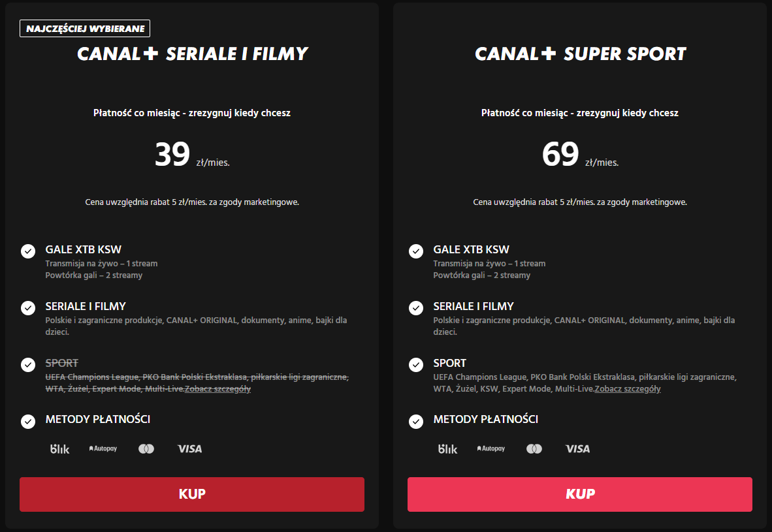Viewport: 772px width, 532px height.
Task: Select the CANAL+ Seriale i Filmy plan title
Action: 192,54
